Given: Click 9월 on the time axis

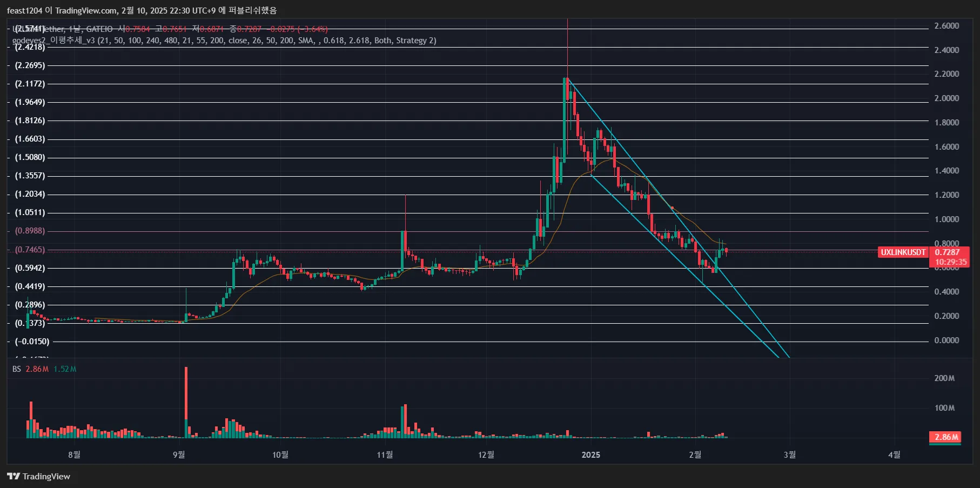Looking at the screenshot, I should point(179,455).
